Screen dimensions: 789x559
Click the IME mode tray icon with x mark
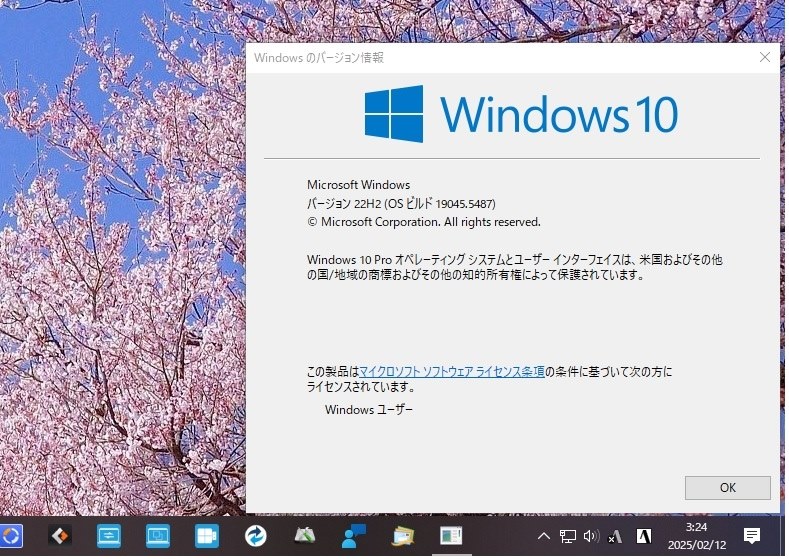click(x=614, y=537)
